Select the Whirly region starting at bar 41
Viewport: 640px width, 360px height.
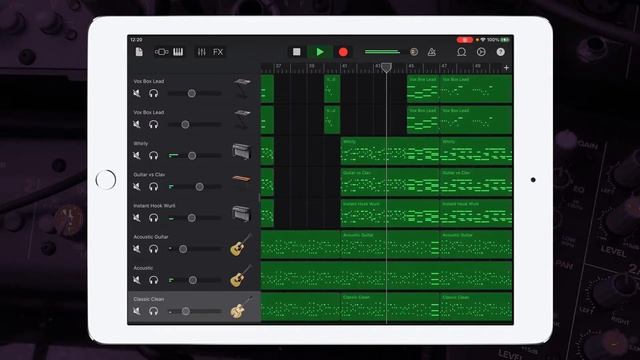(x=390, y=151)
